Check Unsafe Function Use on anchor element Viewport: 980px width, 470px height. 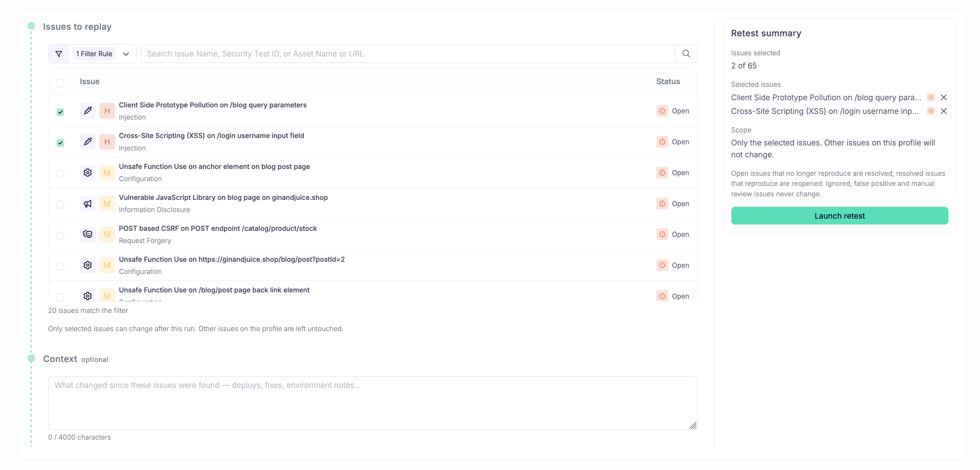pyautogui.click(x=60, y=173)
